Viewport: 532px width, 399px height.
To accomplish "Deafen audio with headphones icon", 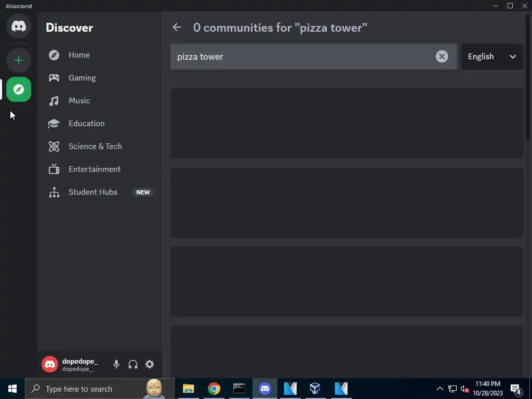I will (x=133, y=364).
